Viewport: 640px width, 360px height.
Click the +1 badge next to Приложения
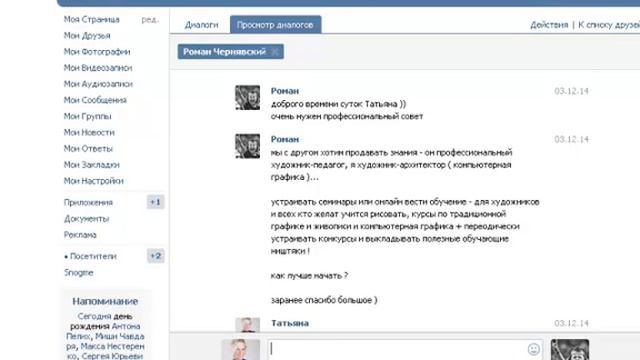(x=156, y=202)
